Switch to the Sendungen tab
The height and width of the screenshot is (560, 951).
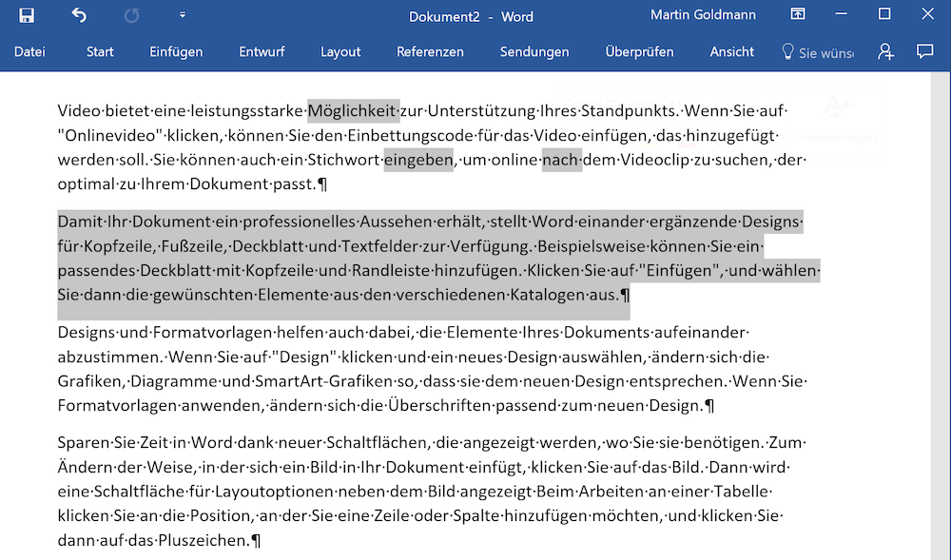point(534,52)
